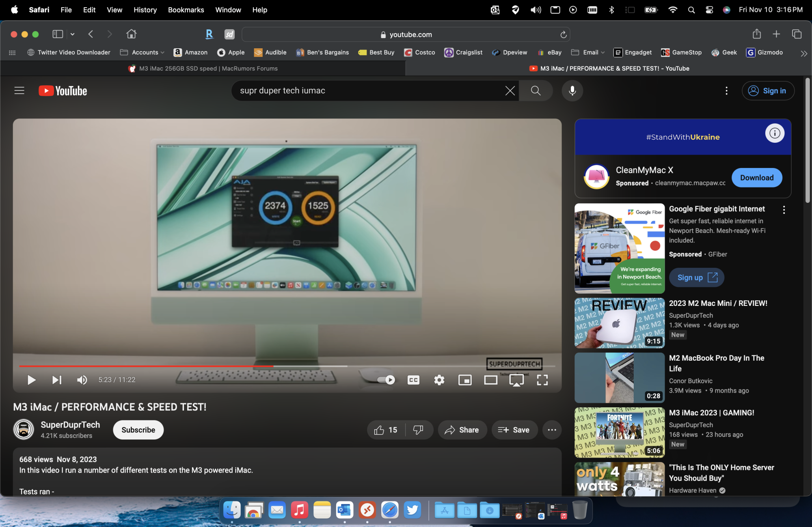Viewport: 812px width, 527px height.
Task: Open the YouTube hamburger guide menu
Action: pyautogui.click(x=19, y=90)
